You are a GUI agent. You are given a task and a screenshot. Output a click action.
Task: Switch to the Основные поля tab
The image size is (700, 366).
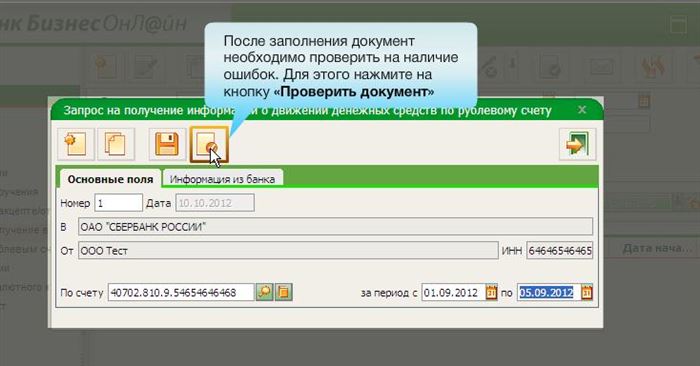110,179
